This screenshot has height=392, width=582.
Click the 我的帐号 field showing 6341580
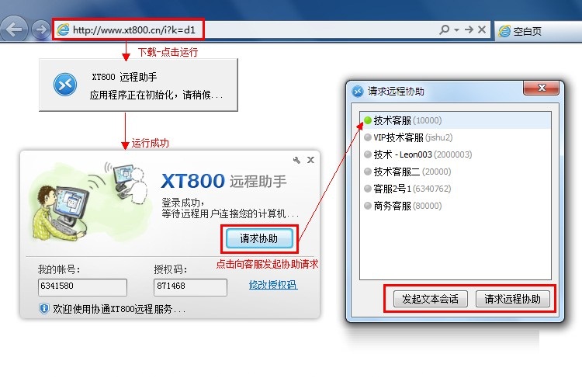coord(82,286)
